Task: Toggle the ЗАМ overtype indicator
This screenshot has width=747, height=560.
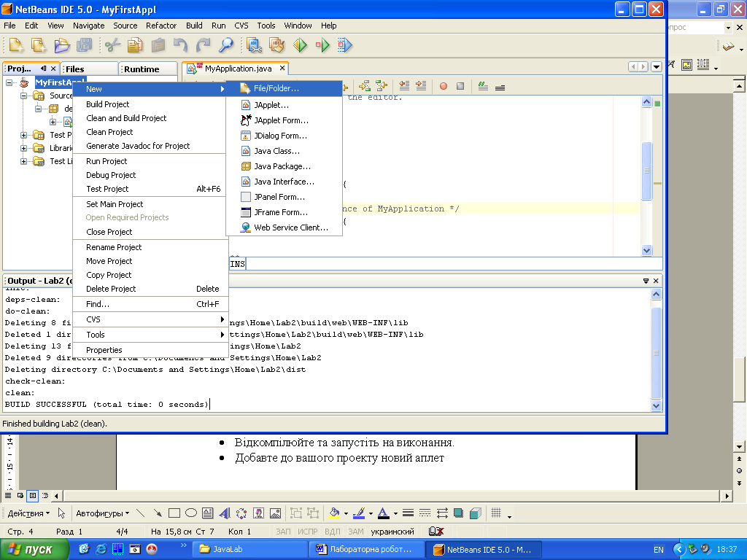Action: coord(355,532)
